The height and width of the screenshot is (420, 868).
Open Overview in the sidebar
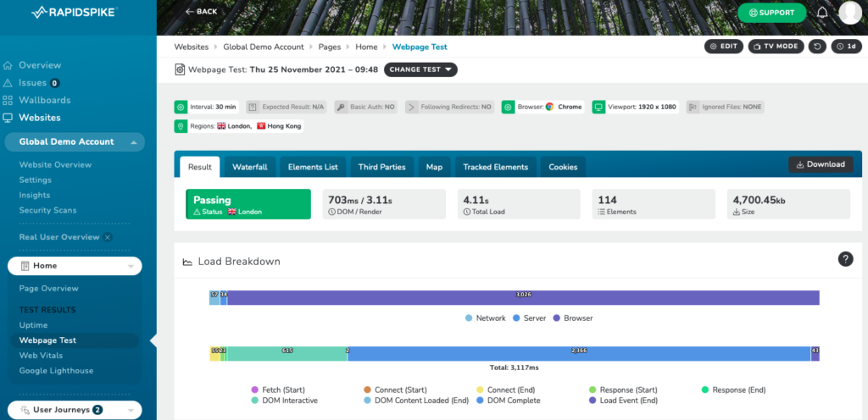40,65
